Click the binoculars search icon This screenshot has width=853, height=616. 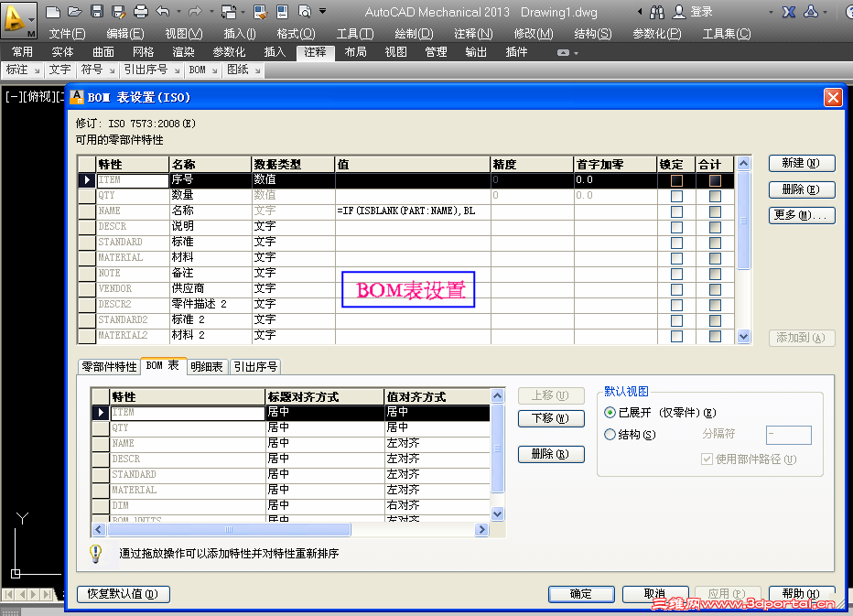pos(657,11)
